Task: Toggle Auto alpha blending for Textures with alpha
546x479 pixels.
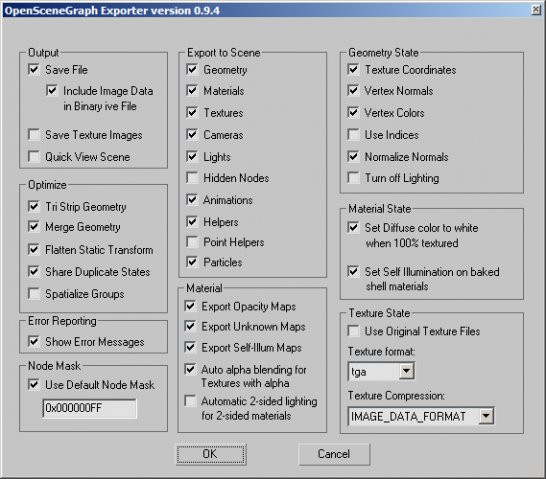Action: pyautogui.click(x=190, y=369)
